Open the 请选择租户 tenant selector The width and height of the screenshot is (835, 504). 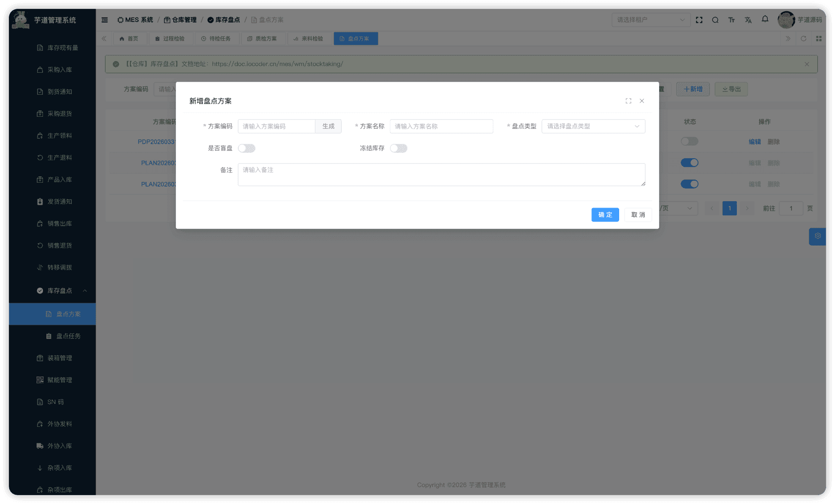(x=651, y=20)
